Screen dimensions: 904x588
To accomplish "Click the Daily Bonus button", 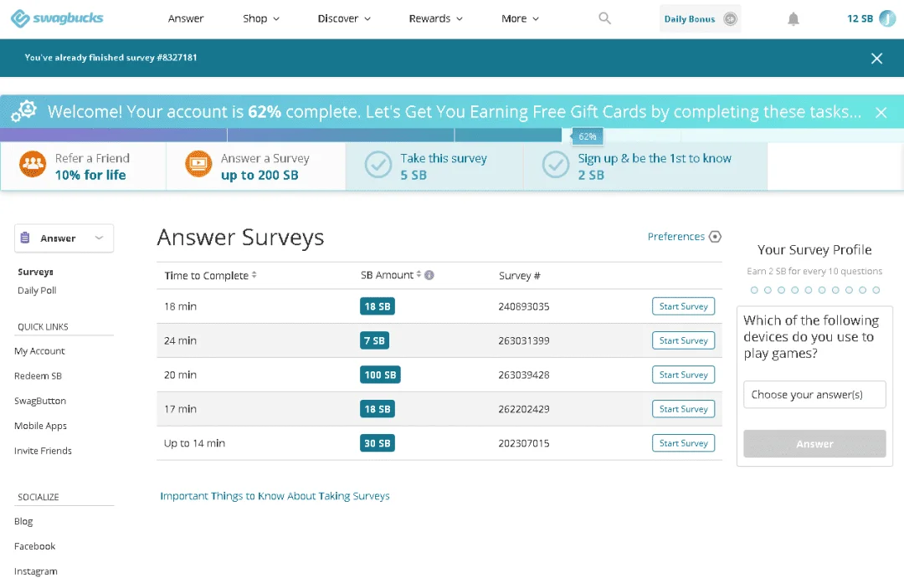I will (x=700, y=19).
